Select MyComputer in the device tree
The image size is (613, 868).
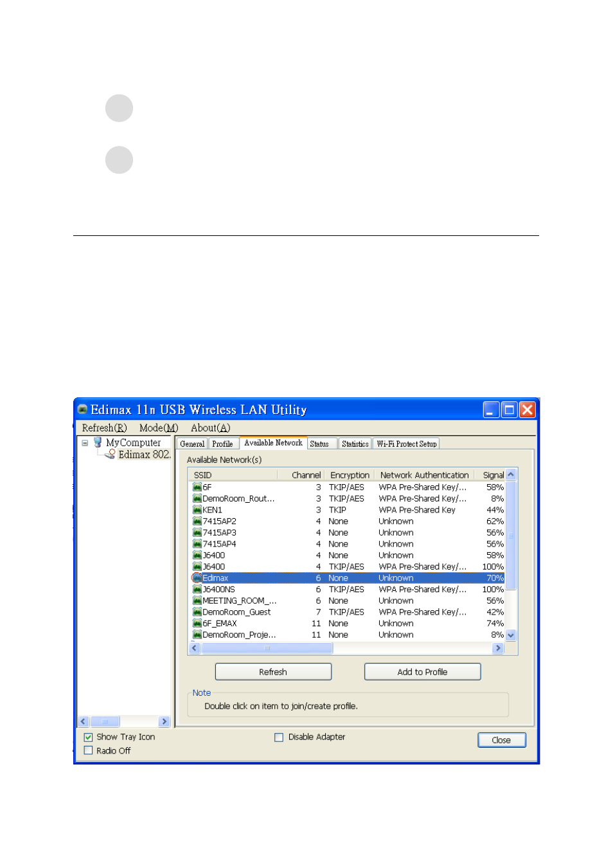(x=133, y=442)
